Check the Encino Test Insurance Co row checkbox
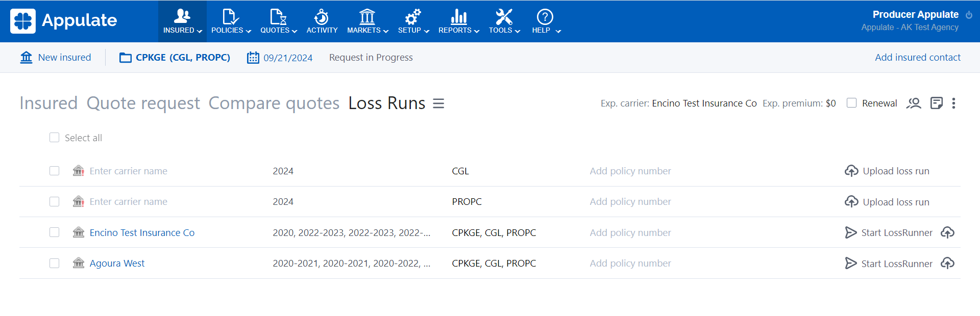 pyautogui.click(x=55, y=232)
